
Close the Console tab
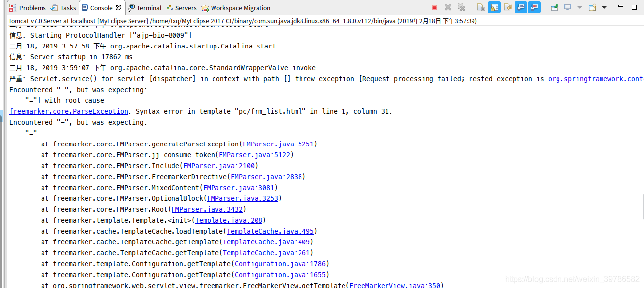pos(119,8)
